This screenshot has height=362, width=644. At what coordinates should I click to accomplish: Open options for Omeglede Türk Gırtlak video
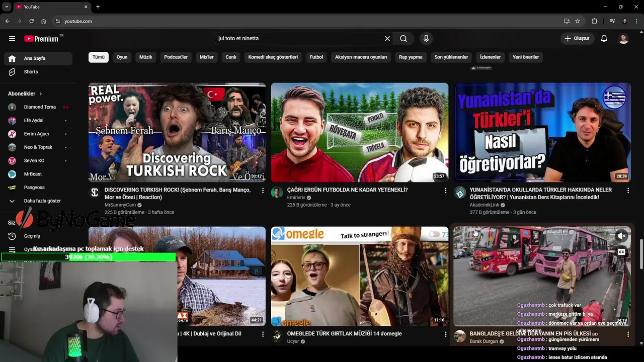445,334
